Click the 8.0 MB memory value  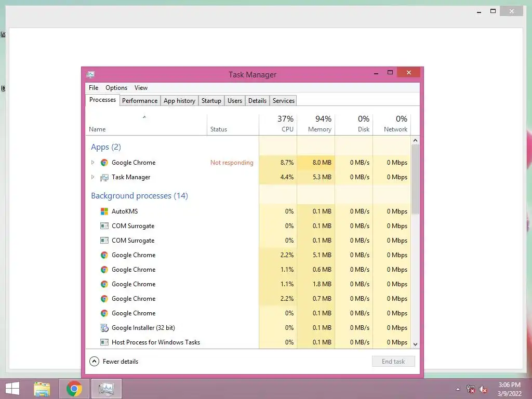(322, 163)
